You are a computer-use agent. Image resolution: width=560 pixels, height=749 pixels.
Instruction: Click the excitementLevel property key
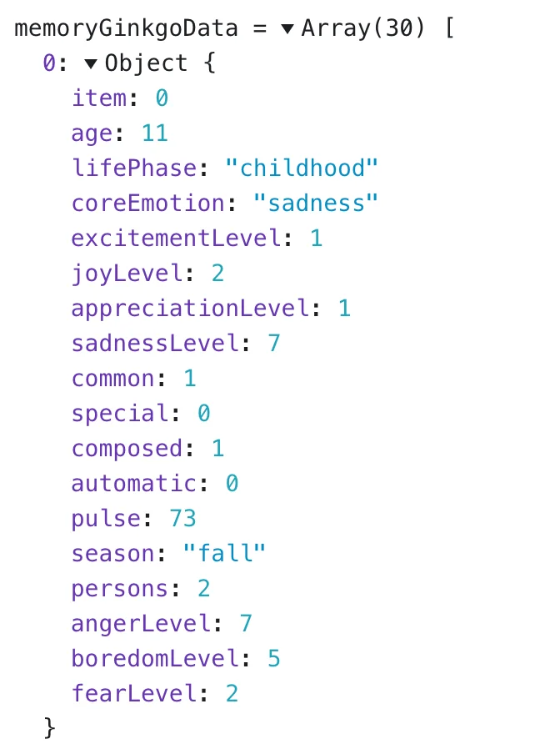tap(176, 239)
